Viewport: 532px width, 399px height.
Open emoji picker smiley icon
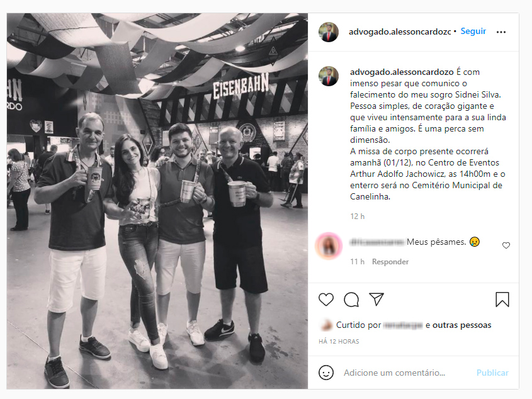click(326, 373)
